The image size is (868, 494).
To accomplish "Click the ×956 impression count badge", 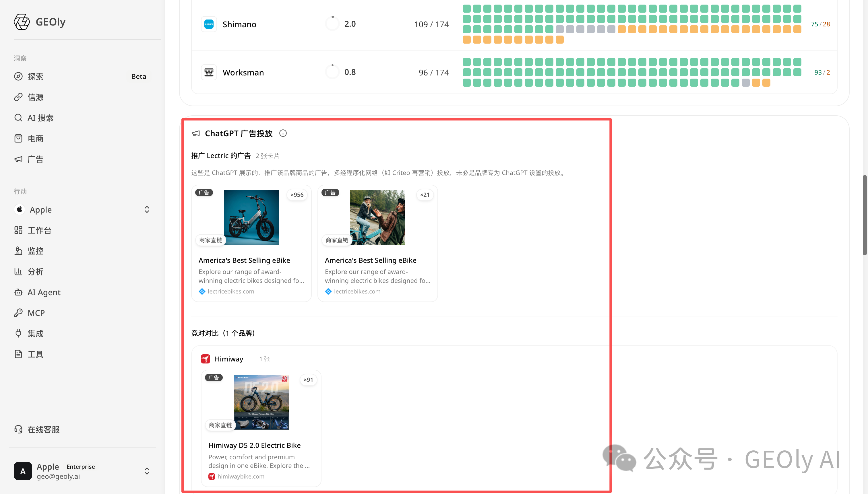I will coord(297,195).
